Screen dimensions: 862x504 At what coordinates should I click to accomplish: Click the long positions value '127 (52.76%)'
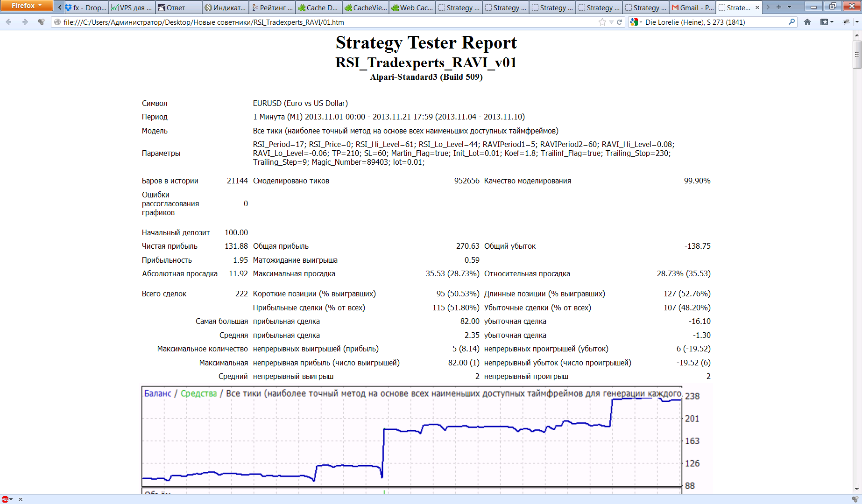[x=687, y=294]
